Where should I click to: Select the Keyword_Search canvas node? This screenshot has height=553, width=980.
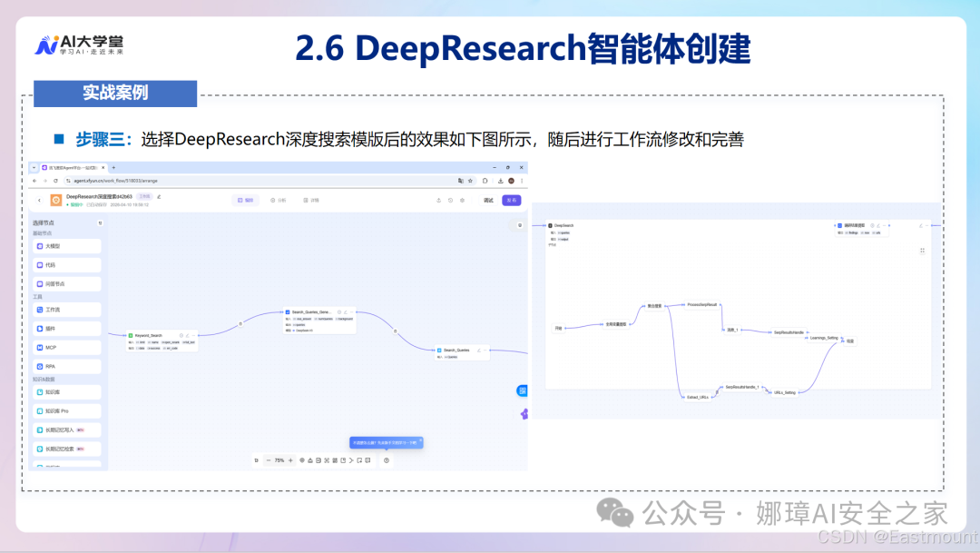[162, 341]
